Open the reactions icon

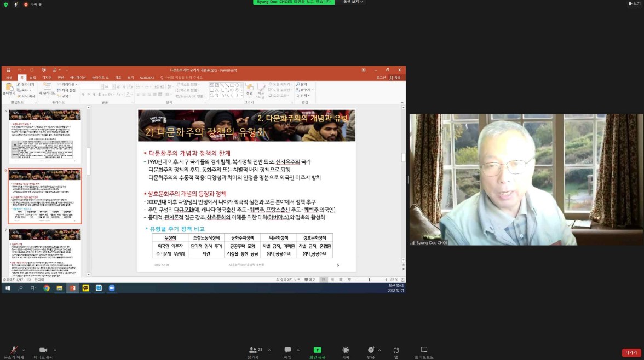click(371, 350)
